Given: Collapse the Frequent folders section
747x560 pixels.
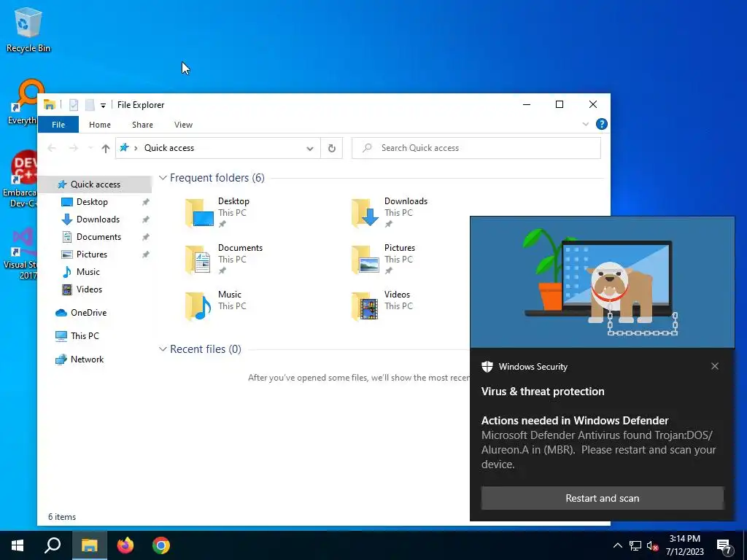Looking at the screenshot, I should [163, 178].
